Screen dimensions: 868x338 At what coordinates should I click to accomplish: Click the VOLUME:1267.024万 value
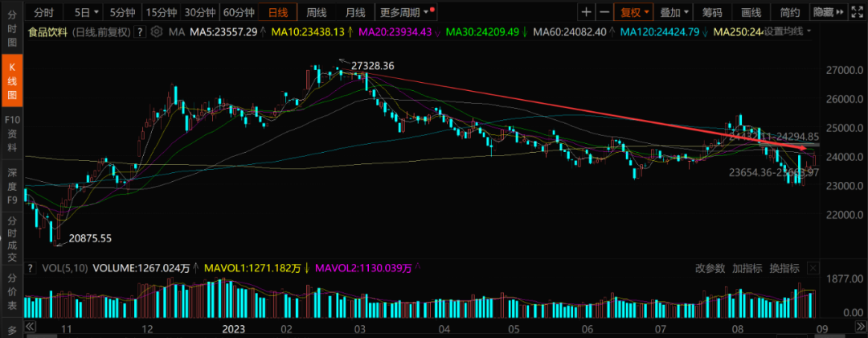pyautogui.click(x=141, y=269)
